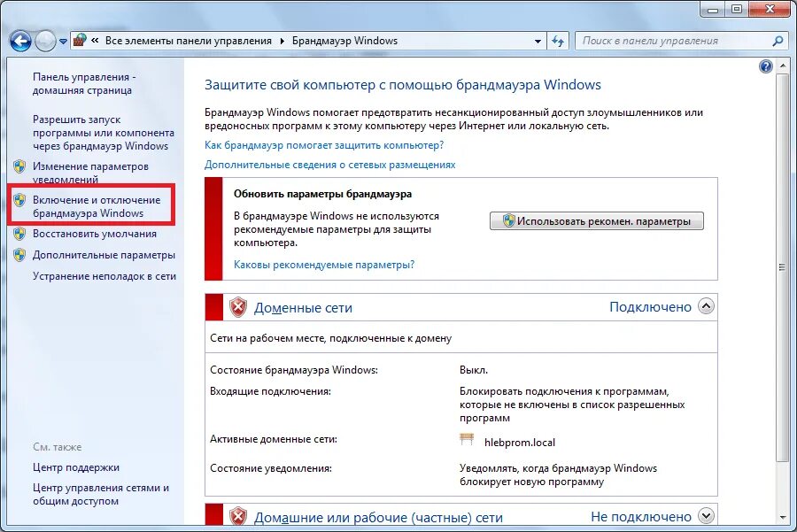Image resolution: width=797 pixels, height=532 pixels.
Task: Refresh the page with address bar button
Action: (x=558, y=41)
